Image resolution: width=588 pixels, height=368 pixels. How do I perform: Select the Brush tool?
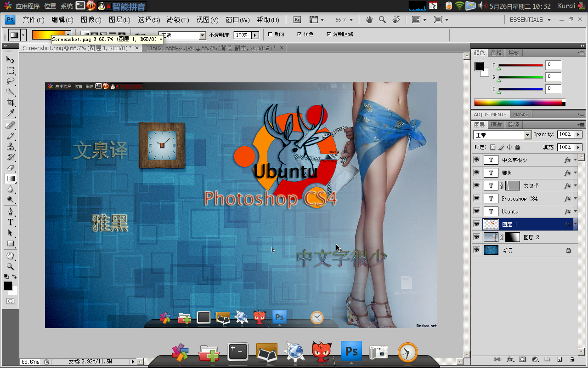tap(10, 136)
